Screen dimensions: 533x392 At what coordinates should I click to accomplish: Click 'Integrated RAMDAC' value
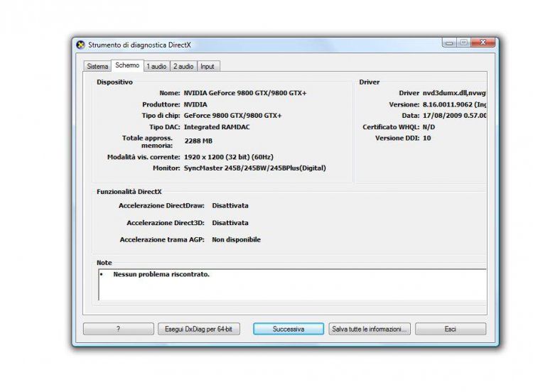[x=217, y=127]
